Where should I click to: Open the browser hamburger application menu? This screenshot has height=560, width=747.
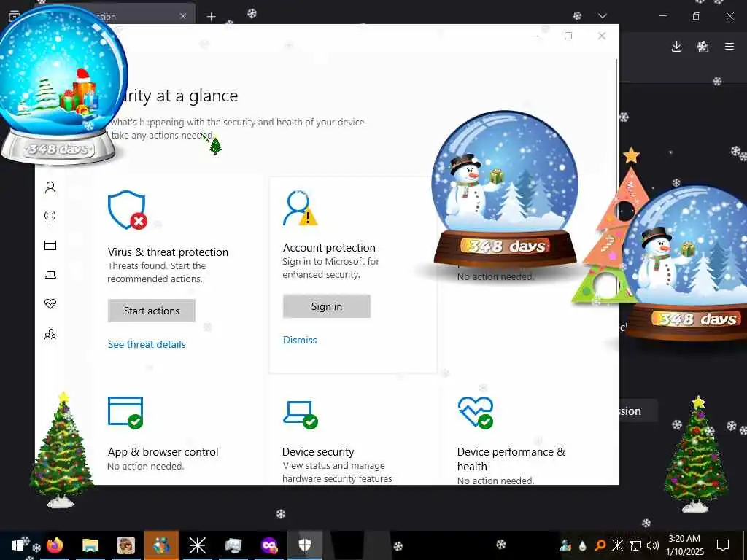(729, 46)
